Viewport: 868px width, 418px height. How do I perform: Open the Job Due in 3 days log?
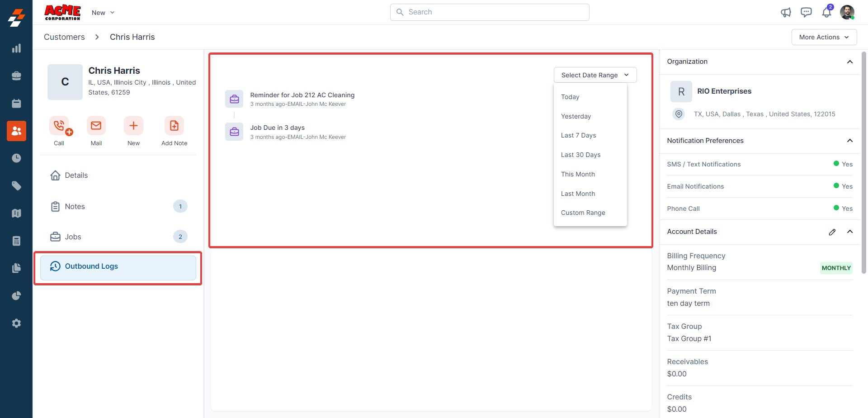tap(278, 128)
